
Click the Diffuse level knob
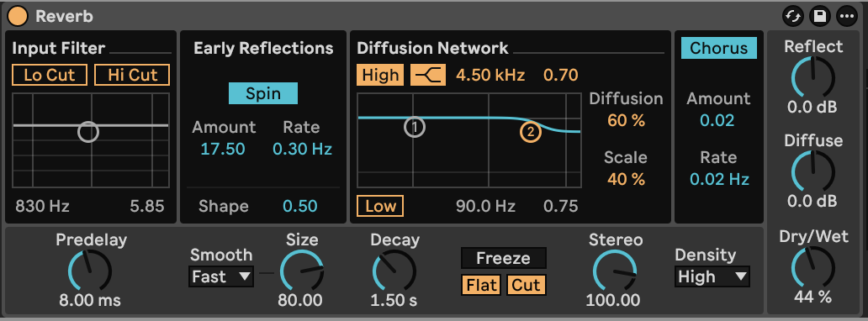click(x=812, y=171)
